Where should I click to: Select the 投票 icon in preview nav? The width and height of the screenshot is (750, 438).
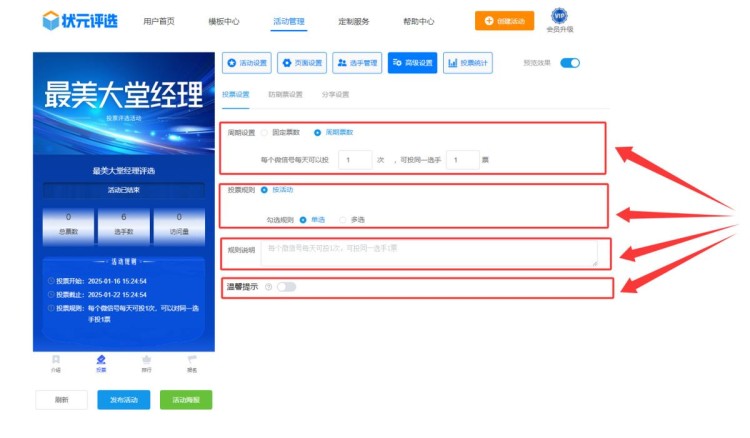(x=101, y=359)
